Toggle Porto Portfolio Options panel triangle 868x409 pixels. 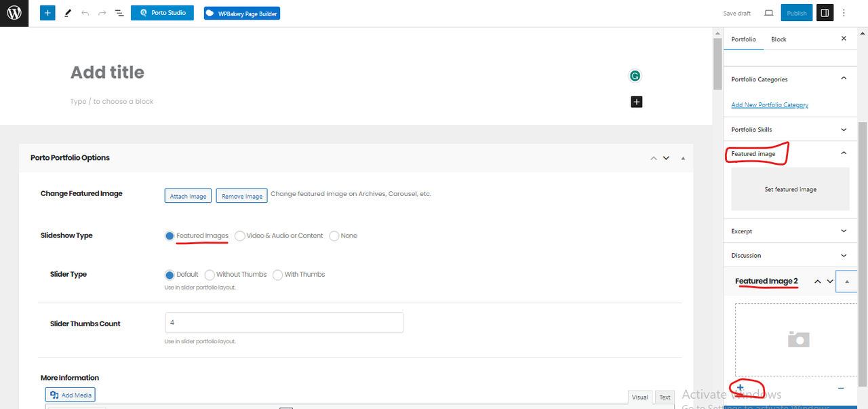coord(683,158)
